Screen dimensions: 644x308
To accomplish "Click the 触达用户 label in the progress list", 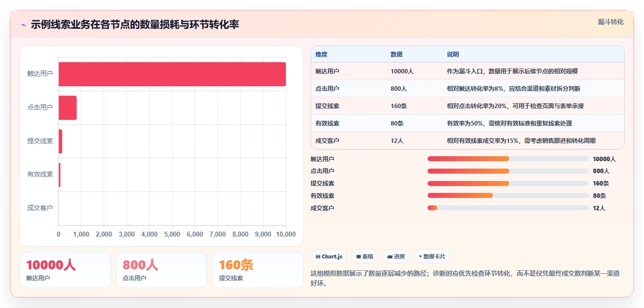I will (x=322, y=159).
